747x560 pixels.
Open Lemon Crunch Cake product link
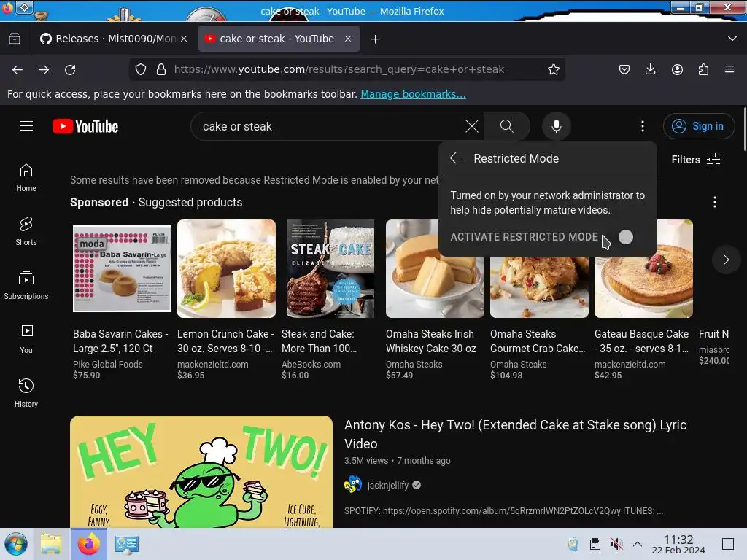(x=226, y=341)
